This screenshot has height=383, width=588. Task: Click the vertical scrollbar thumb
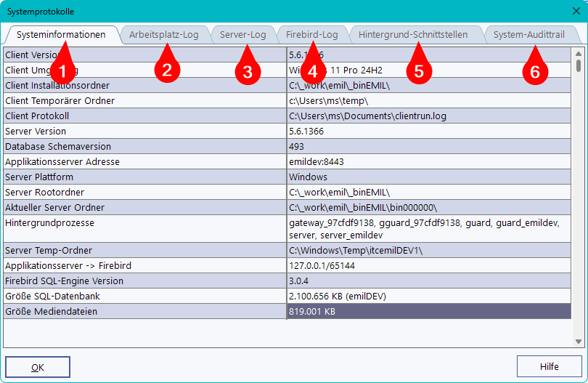tap(579, 66)
